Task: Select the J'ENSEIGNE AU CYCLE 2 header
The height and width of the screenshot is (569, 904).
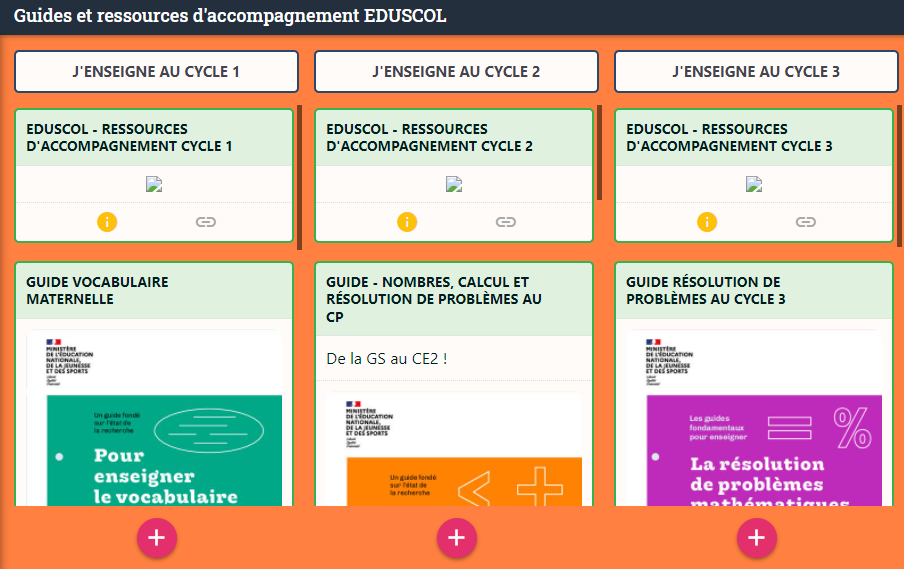Action: tap(456, 71)
